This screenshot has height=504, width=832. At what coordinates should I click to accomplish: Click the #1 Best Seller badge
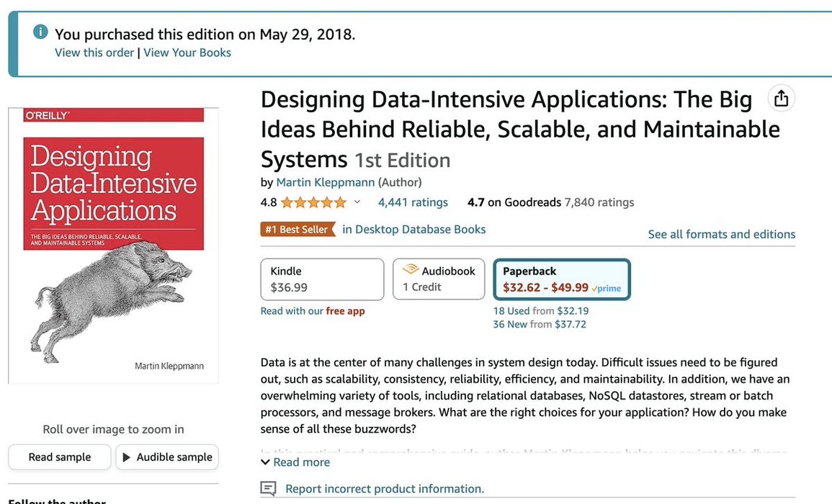point(298,229)
